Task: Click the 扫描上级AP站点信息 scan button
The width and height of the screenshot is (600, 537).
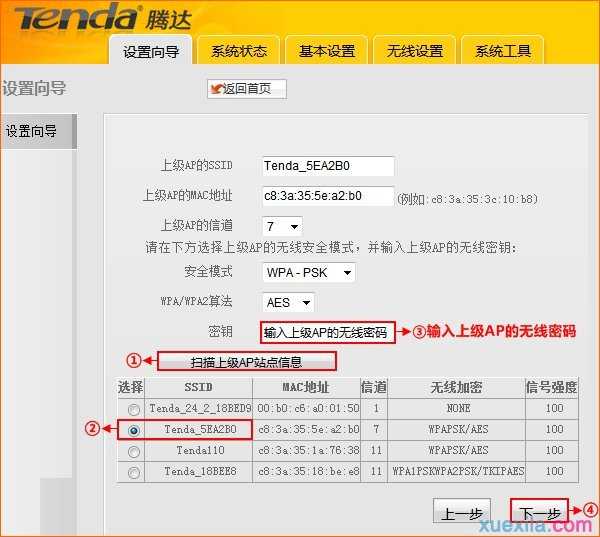Action: [246, 362]
